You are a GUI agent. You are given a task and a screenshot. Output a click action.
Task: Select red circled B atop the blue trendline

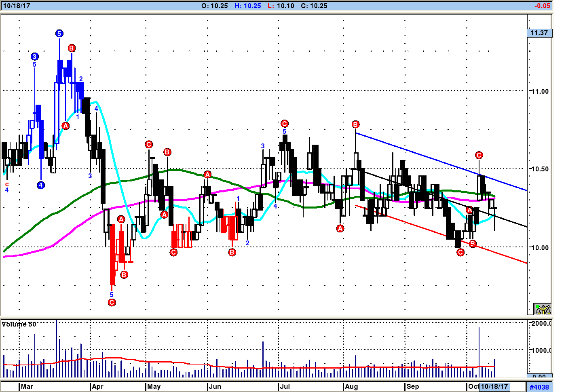tap(355, 124)
